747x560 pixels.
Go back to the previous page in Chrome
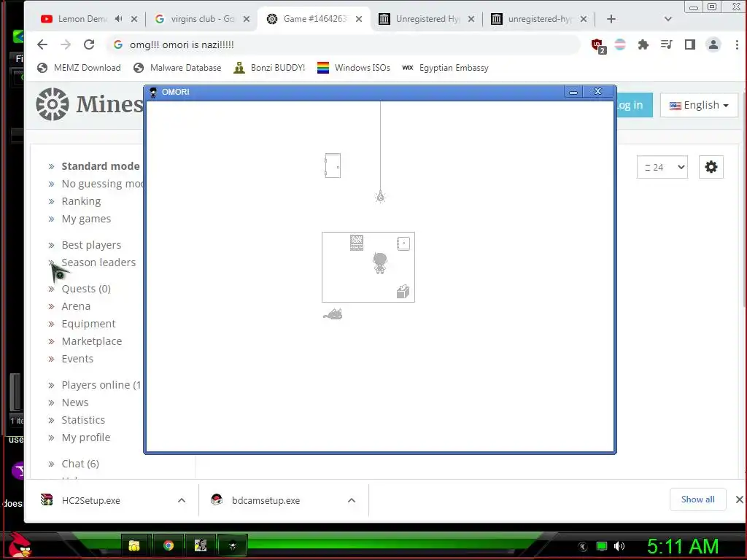click(42, 44)
